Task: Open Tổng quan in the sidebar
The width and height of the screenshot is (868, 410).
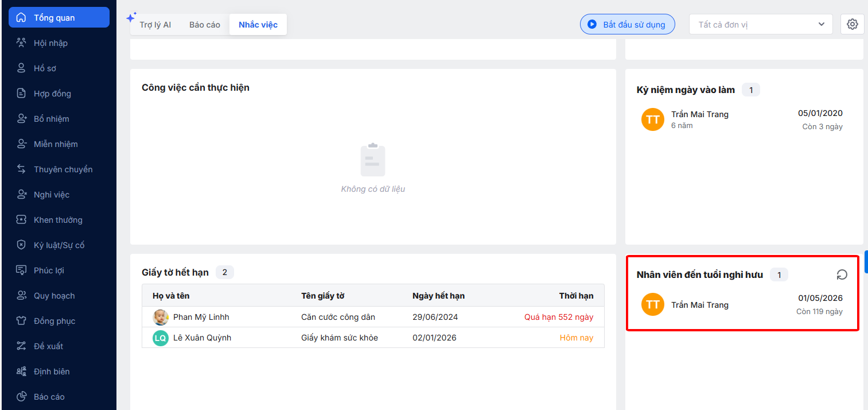Action: [59, 18]
